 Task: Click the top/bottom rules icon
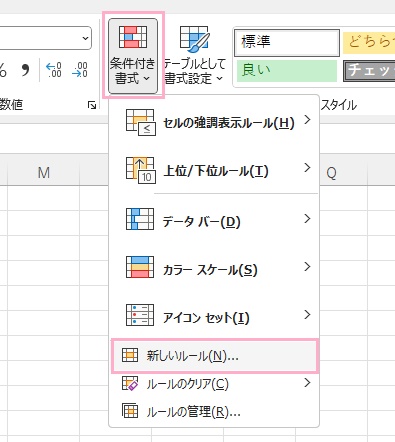(140, 170)
